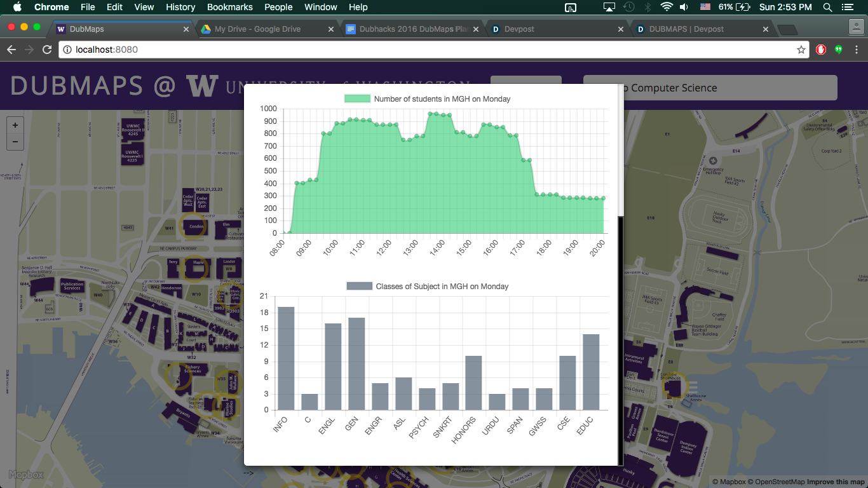Click the AirPlay display icon
This screenshot has height=488, width=868.
609,7
